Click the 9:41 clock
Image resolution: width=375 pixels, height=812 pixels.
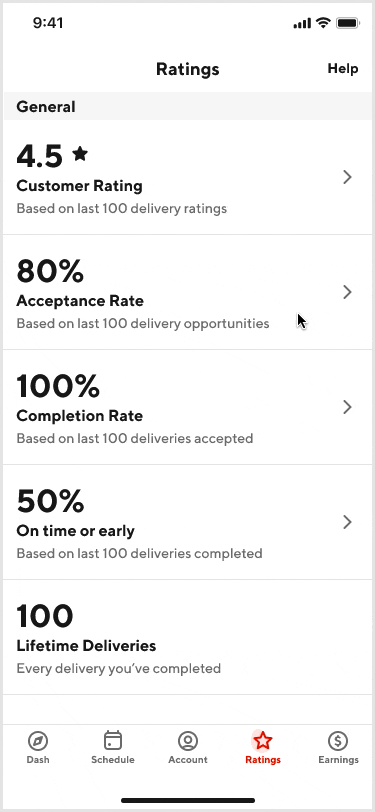coord(48,23)
